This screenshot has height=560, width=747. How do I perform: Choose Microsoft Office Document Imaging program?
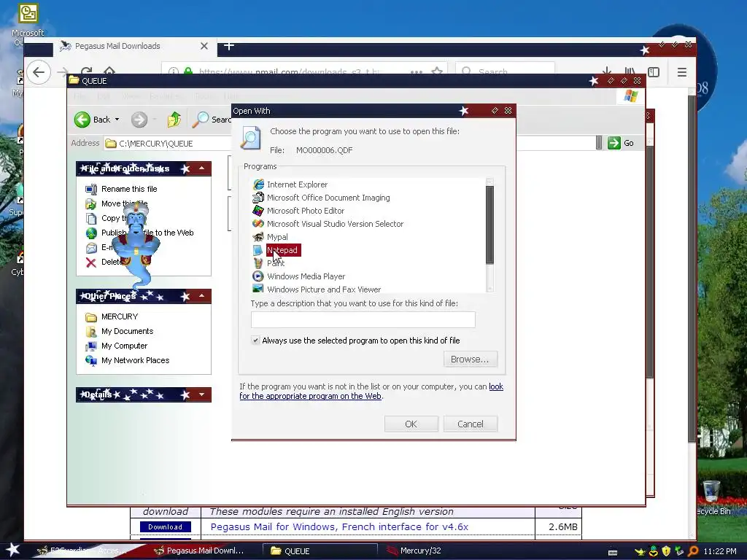(x=328, y=198)
